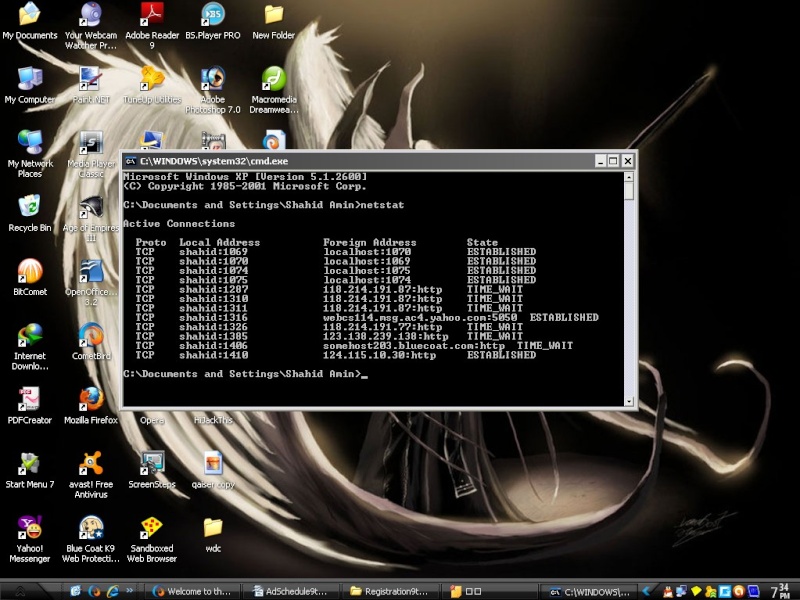The image size is (800, 600).
Task: Select the CometBird browser shortcut
Action: (91, 341)
